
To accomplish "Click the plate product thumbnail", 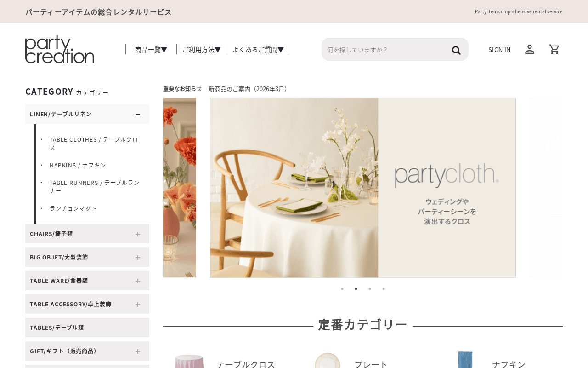I will (x=327, y=361).
